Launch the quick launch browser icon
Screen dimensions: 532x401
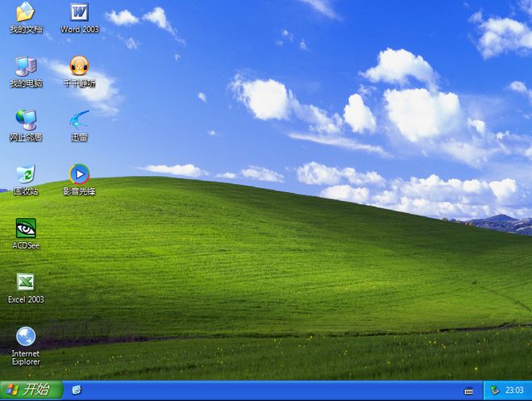[77, 390]
